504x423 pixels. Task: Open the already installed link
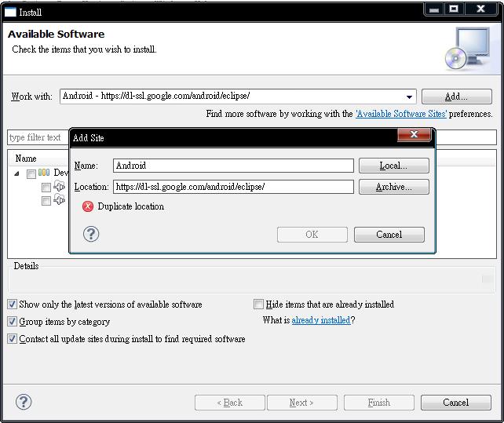click(321, 320)
